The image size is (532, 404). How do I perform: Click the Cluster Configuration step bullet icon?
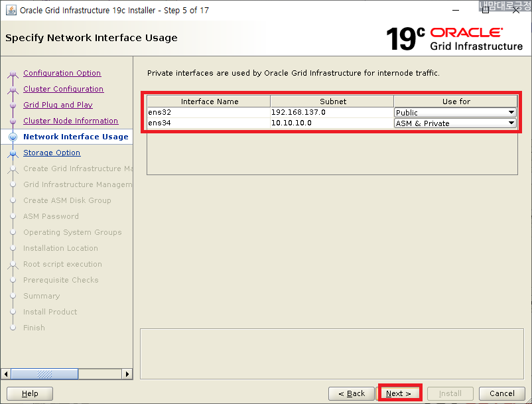(x=13, y=89)
